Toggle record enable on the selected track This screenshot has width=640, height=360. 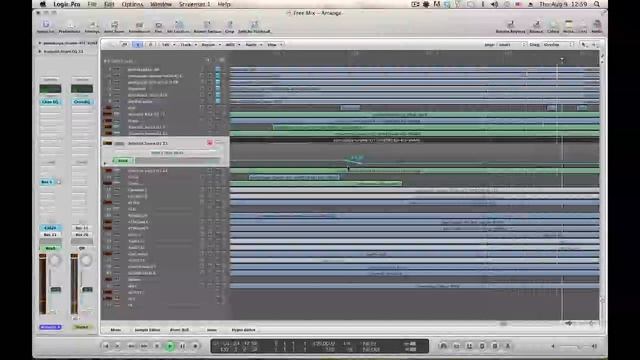209,143
